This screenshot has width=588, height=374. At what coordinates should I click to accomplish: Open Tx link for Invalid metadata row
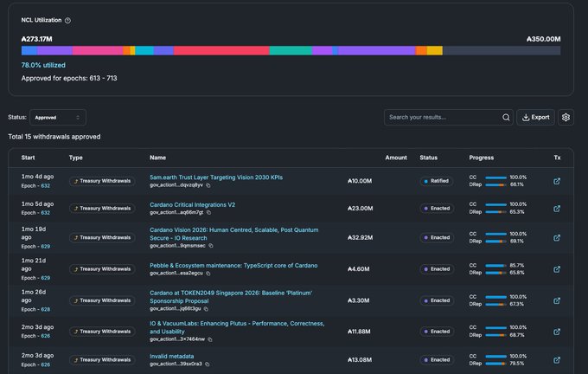pos(557,360)
